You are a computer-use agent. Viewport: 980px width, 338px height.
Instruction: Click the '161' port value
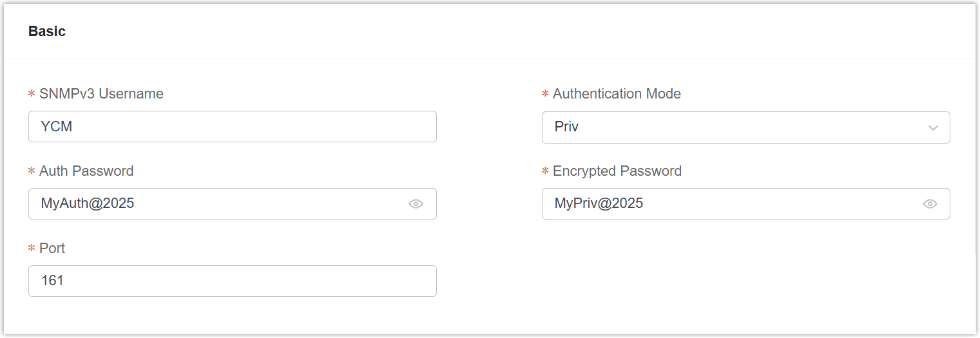52,281
